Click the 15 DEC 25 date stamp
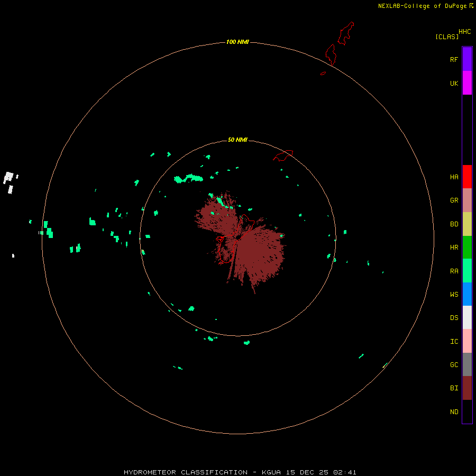The image size is (476, 476). click(307, 472)
